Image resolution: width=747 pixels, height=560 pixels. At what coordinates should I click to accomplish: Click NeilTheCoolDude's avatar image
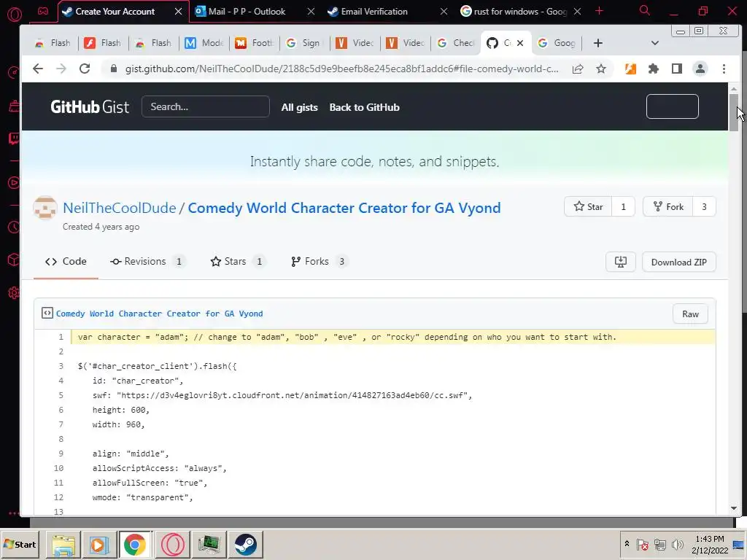45,208
